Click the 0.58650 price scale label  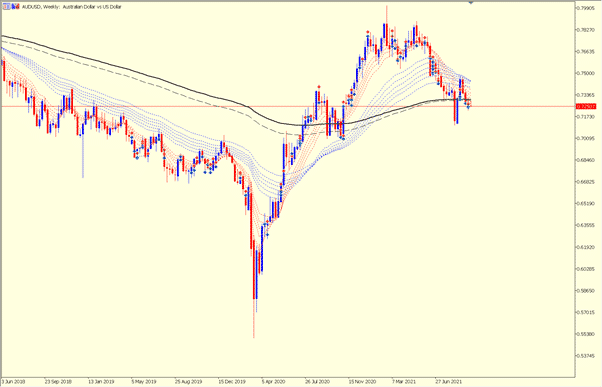point(586,291)
